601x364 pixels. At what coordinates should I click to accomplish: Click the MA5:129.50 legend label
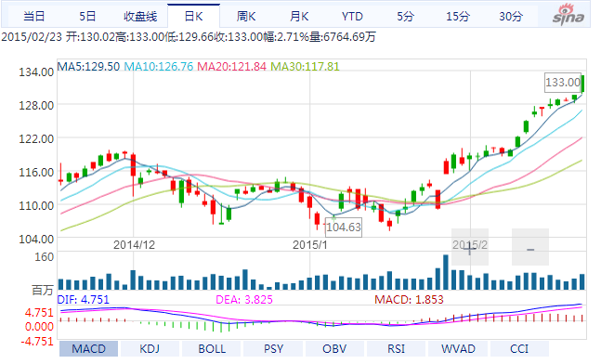pyautogui.click(x=88, y=67)
